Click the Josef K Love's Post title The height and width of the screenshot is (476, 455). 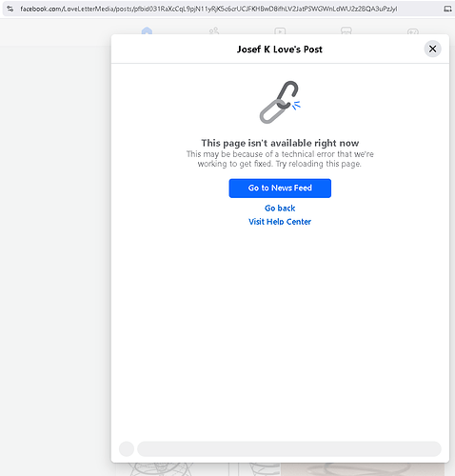(x=280, y=50)
